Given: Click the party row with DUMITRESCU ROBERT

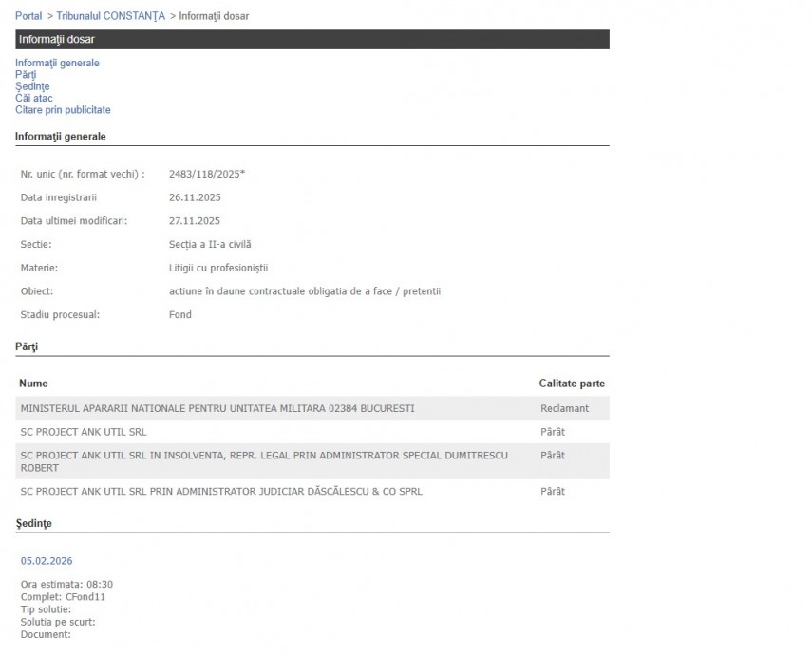Looking at the screenshot, I should click(264, 461).
